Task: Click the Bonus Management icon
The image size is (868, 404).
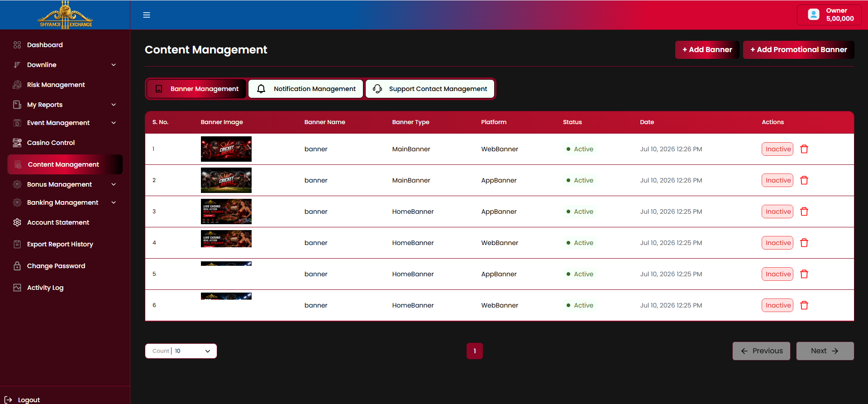Action: click(x=17, y=184)
